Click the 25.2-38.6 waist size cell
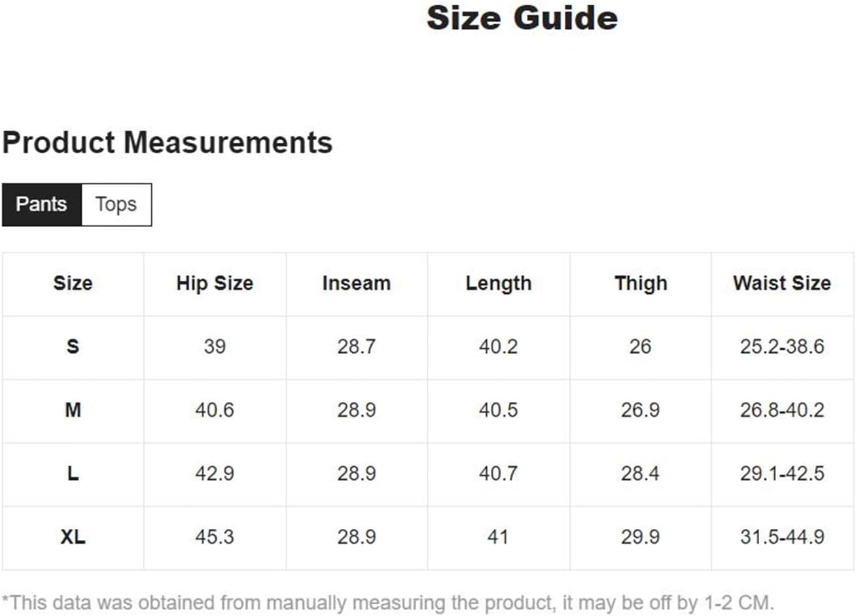 782,346
